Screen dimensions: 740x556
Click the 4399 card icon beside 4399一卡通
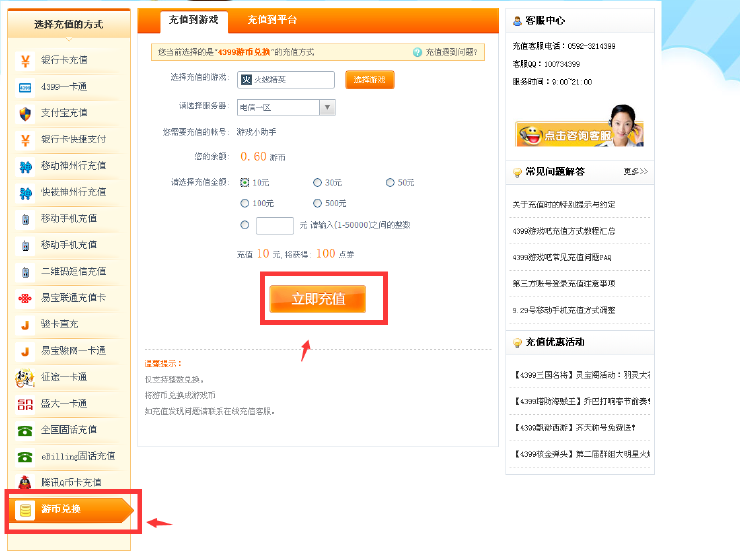tap(25, 87)
